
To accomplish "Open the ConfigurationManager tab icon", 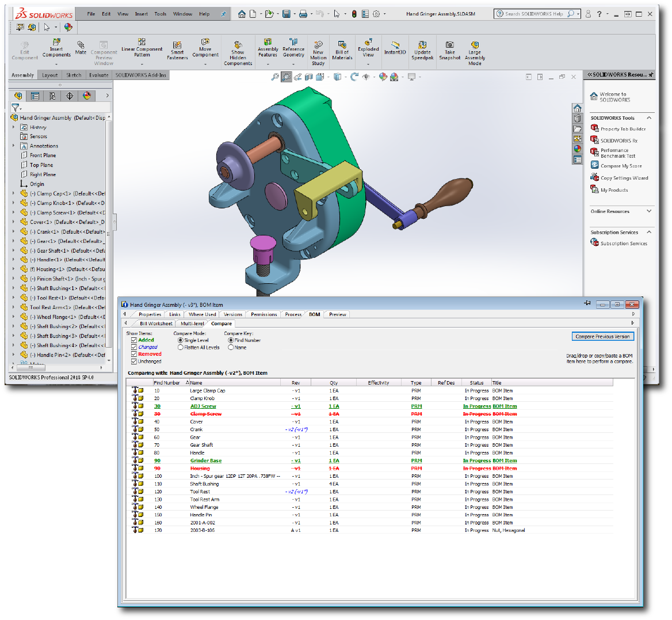I will point(52,96).
